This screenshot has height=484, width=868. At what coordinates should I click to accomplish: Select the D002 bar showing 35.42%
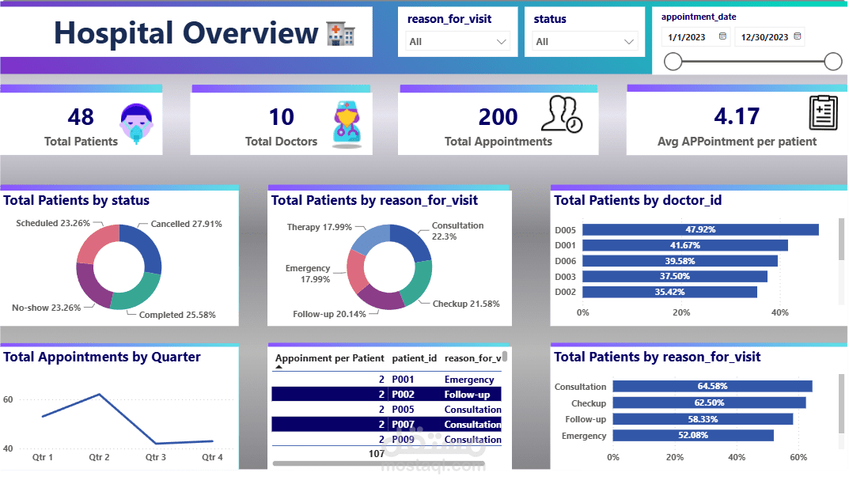click(x=669, y=292)
